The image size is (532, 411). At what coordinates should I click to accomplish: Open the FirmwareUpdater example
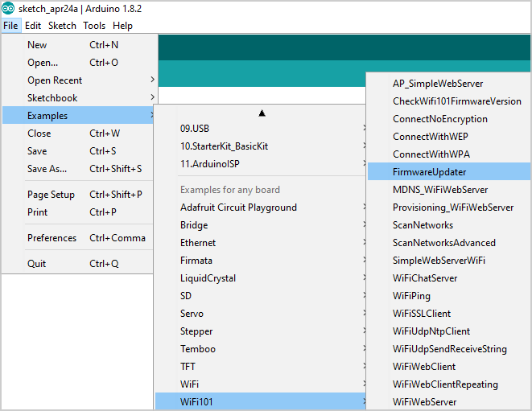coord(449,171)
